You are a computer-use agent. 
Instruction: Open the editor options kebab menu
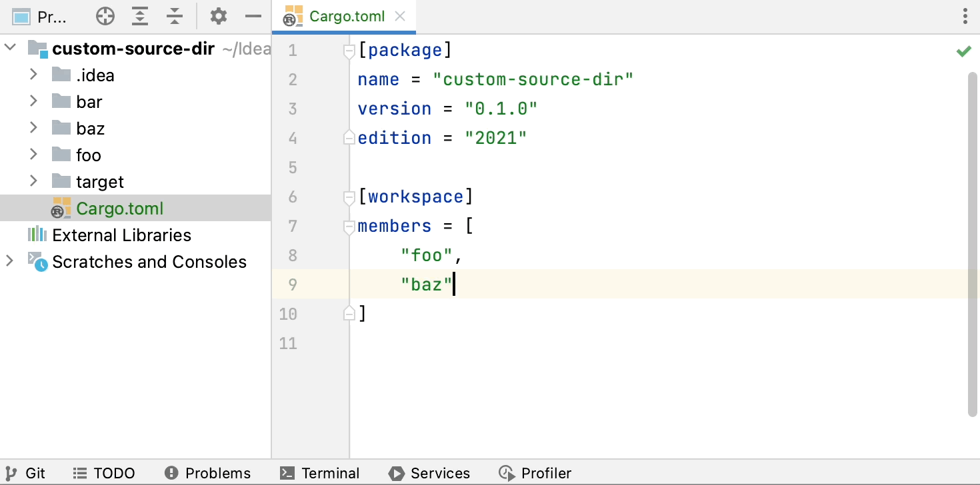click(x=965, y=17)
